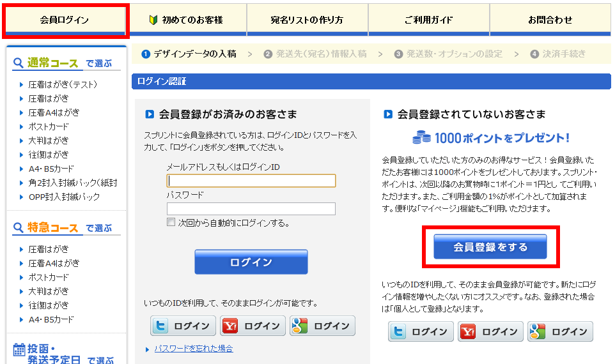The width and height of the screenshot is (615, 364).
Task: Select 往復はがき in 特急コース
Action: pos(48,305)
